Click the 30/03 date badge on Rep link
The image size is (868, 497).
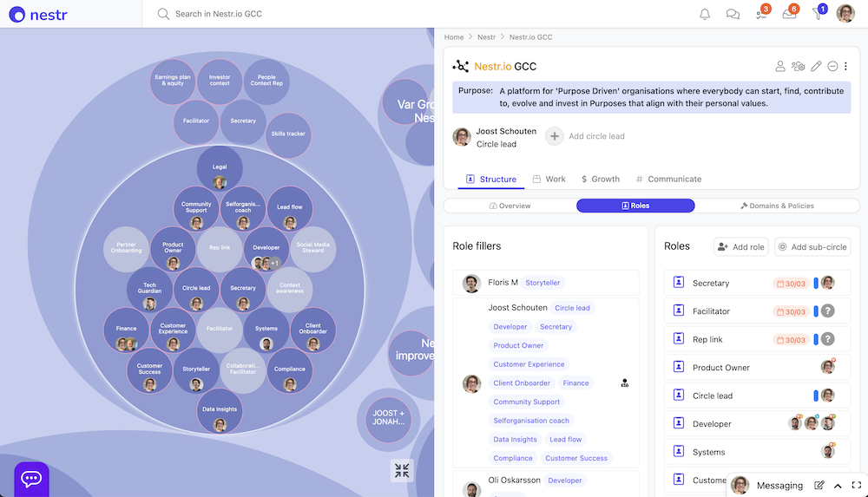791,340
